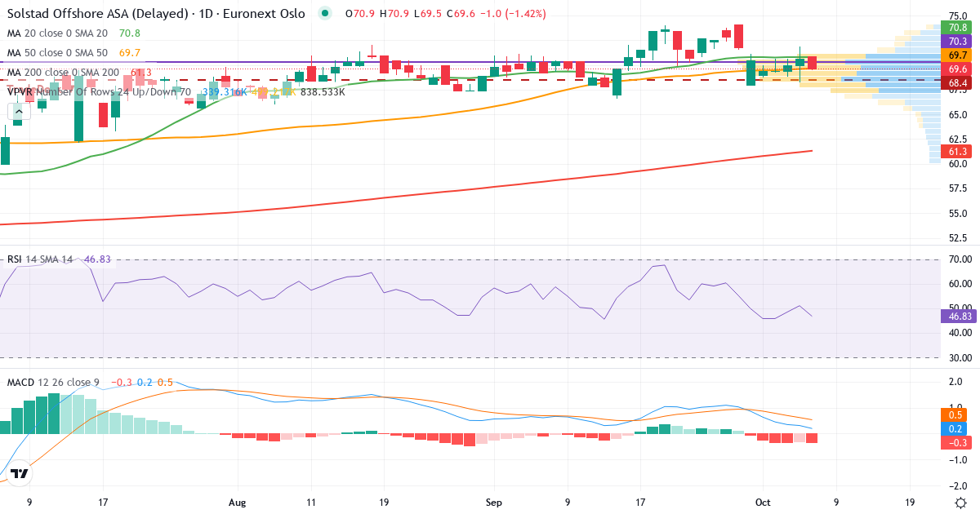Click the RSI 30.00 scale label

960,357
